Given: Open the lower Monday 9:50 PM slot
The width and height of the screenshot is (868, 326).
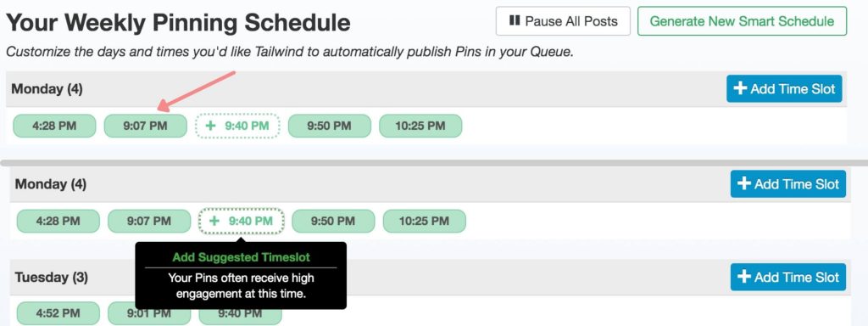Looking at the screenshot, I should click(333, 222).
